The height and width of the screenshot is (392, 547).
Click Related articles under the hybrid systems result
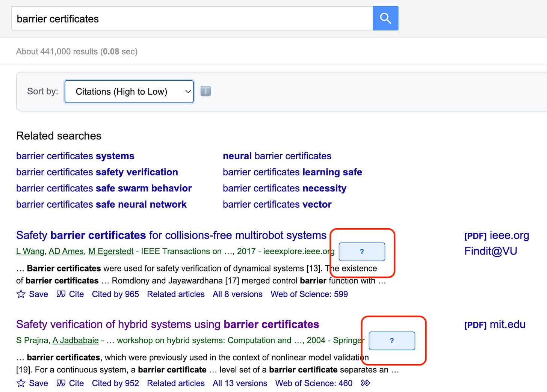point(176,383)
